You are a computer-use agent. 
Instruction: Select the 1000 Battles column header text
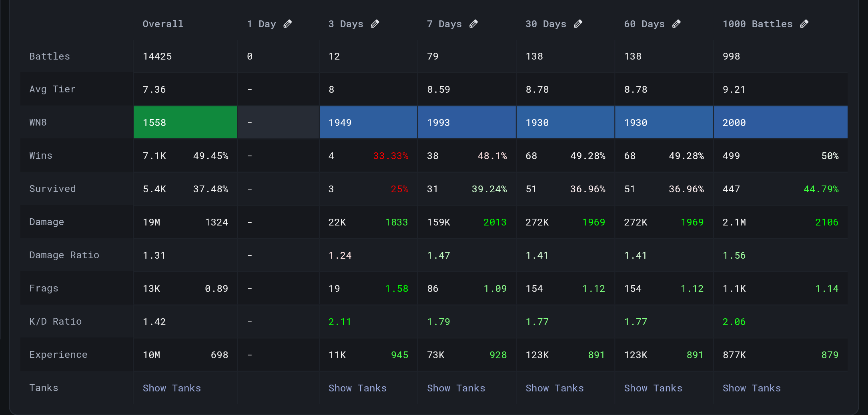[x=758, y=24]
